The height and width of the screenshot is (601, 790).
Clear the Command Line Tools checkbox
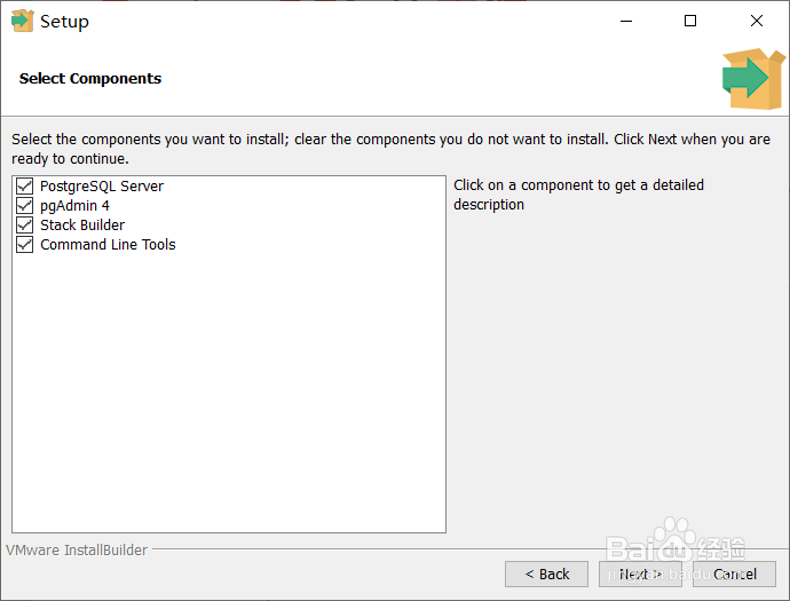25,244
